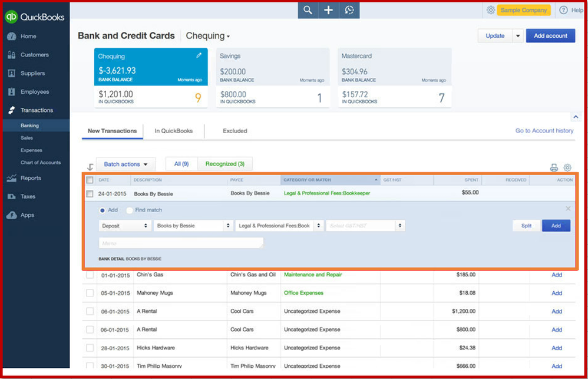Tick the Mahoney Mugs row checkbox
Screen dimensions: 588x379
[x=90, y=293]
